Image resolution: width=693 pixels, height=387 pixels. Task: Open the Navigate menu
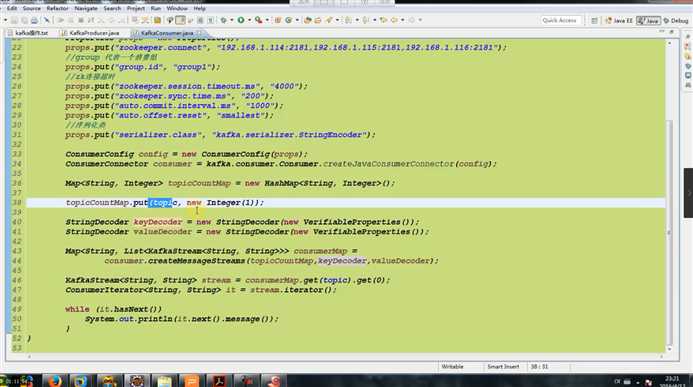(86, 8)
